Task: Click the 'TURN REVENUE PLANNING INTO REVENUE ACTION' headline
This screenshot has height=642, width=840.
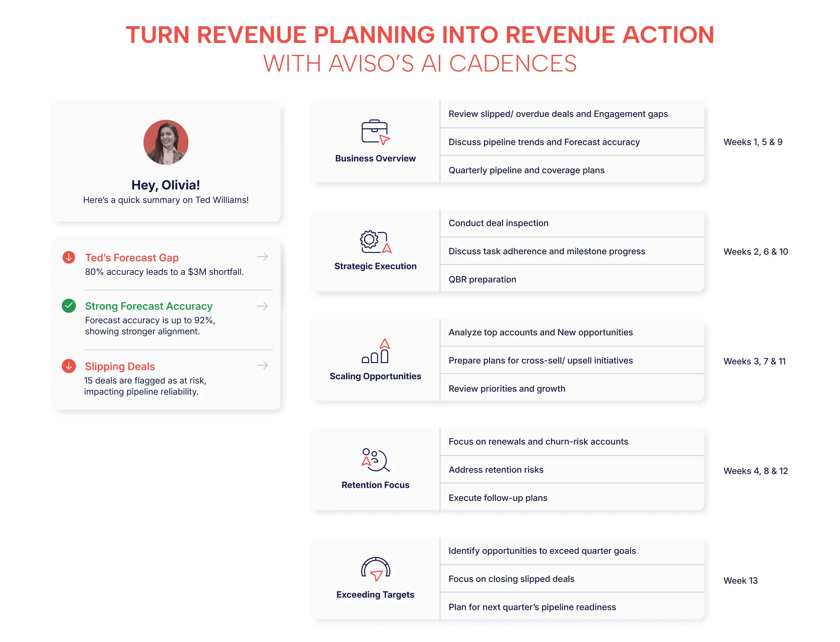Action: pos(420,35)
